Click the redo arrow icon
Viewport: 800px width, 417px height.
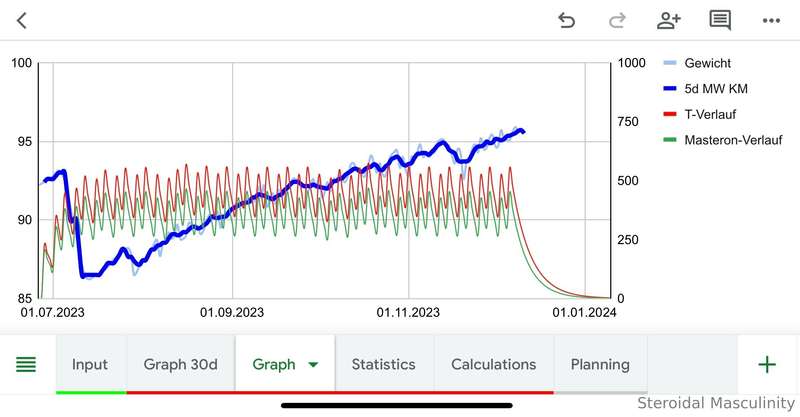coord(617,21)
